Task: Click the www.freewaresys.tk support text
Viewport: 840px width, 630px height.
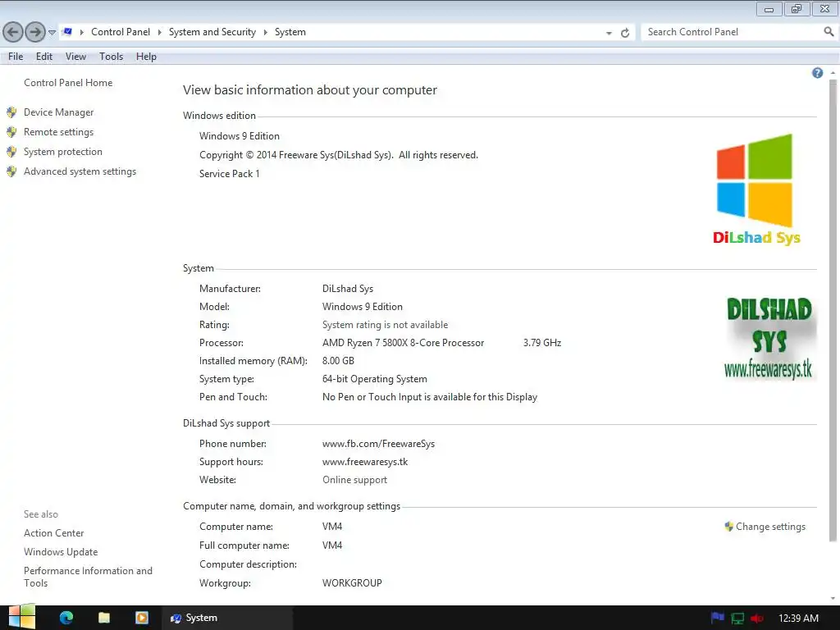Action: 365,462
